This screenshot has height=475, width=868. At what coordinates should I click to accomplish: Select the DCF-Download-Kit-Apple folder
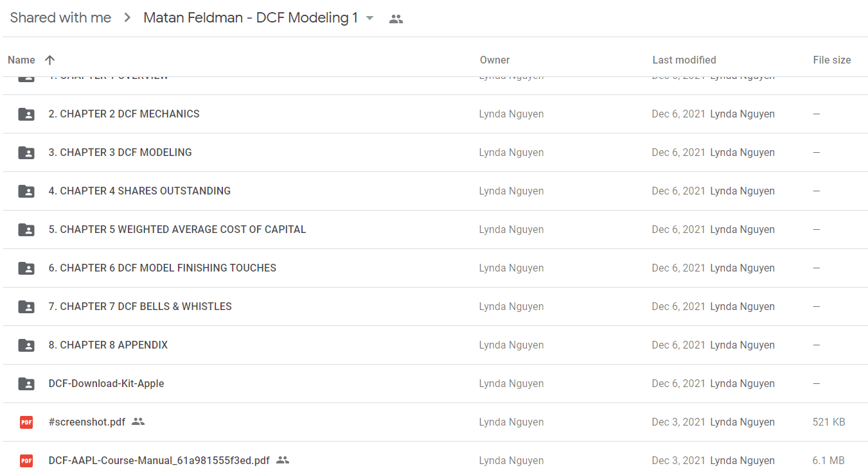pyautogui.click(x=106, y=384)
